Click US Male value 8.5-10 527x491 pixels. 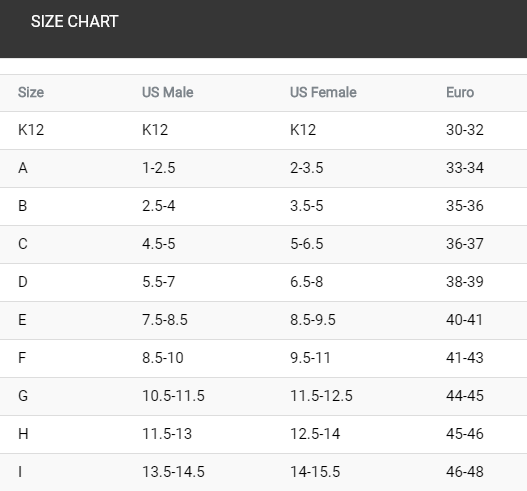click(163, 358)
